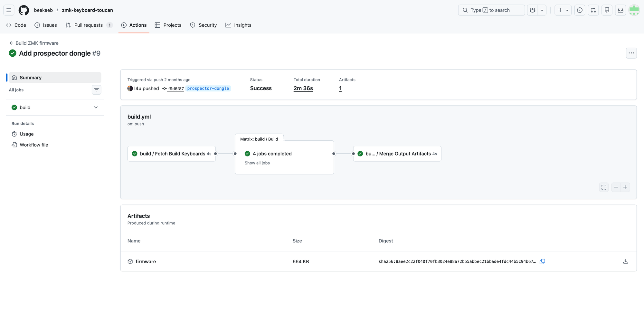Open the Copilot chat icon
Image resolution: width=644 pixels, height=309 pixels.
pos(533,10)
